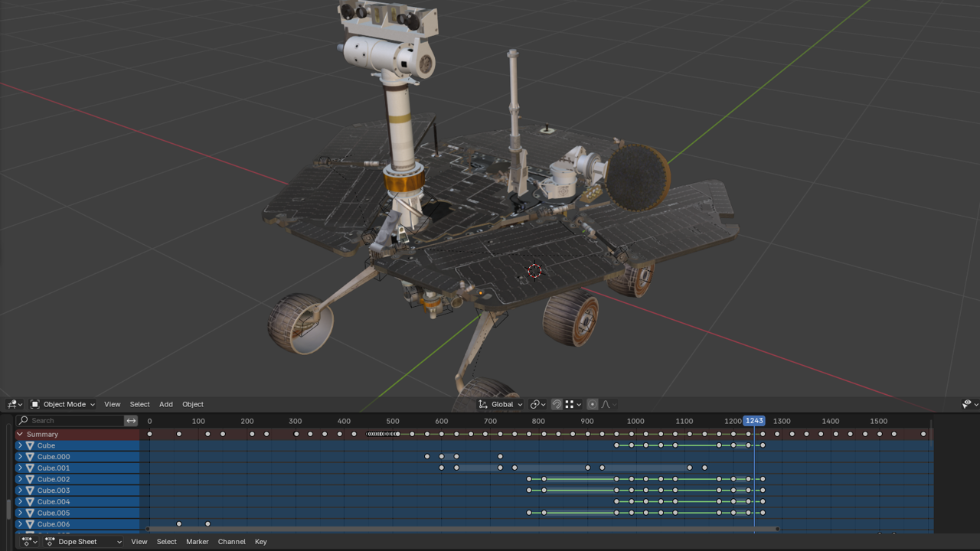Open the Object Mode dropdown
Image resolution: width=980 pixels, height=551 pixels.
click(63, 404)
